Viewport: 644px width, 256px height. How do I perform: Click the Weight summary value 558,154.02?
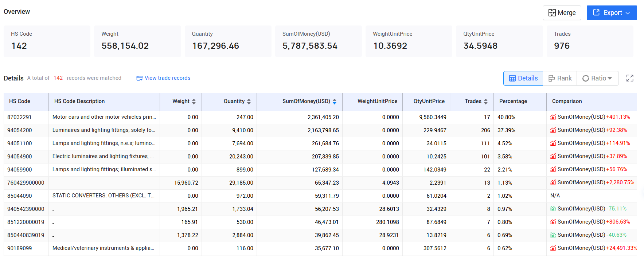pyautogui.click(x=125, y=46)
